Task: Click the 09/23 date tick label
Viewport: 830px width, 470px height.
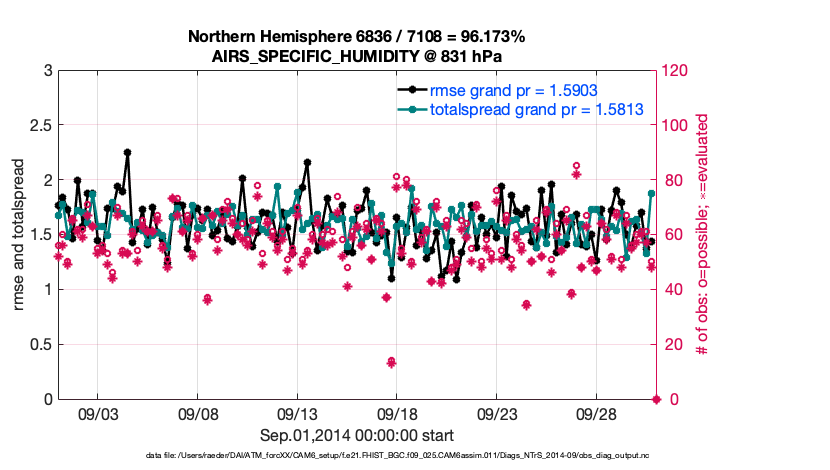Action: pyautogui.click(x=496, y=413)
